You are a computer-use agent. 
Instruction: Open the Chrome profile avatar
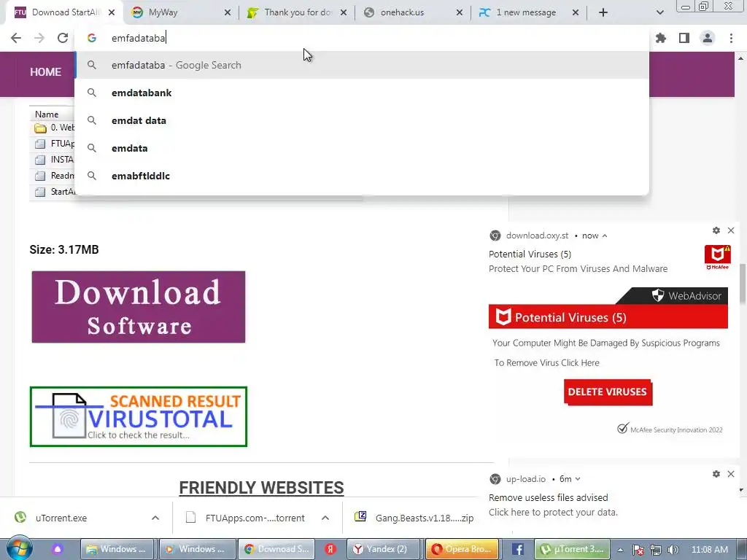(x=708, y=38)
